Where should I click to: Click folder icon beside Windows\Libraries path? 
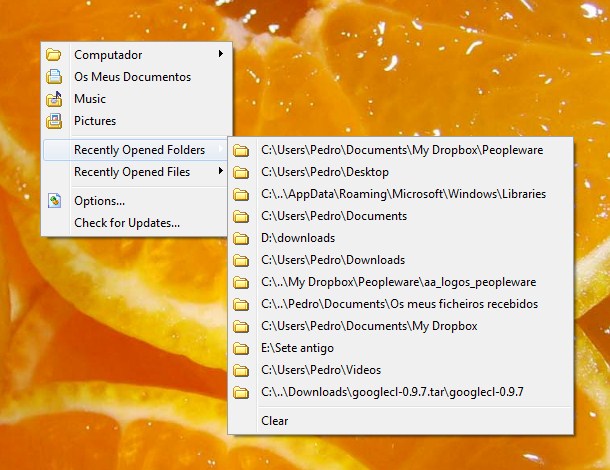click(241, 194)
